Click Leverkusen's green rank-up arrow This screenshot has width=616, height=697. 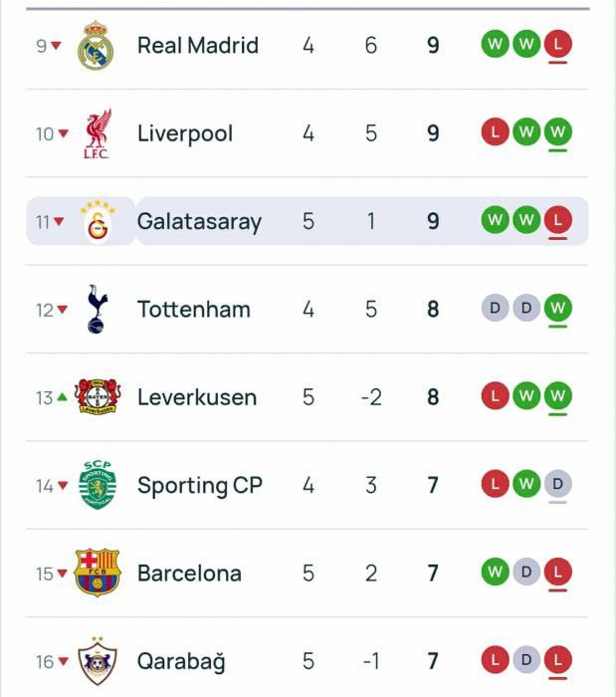pos(63,397)
